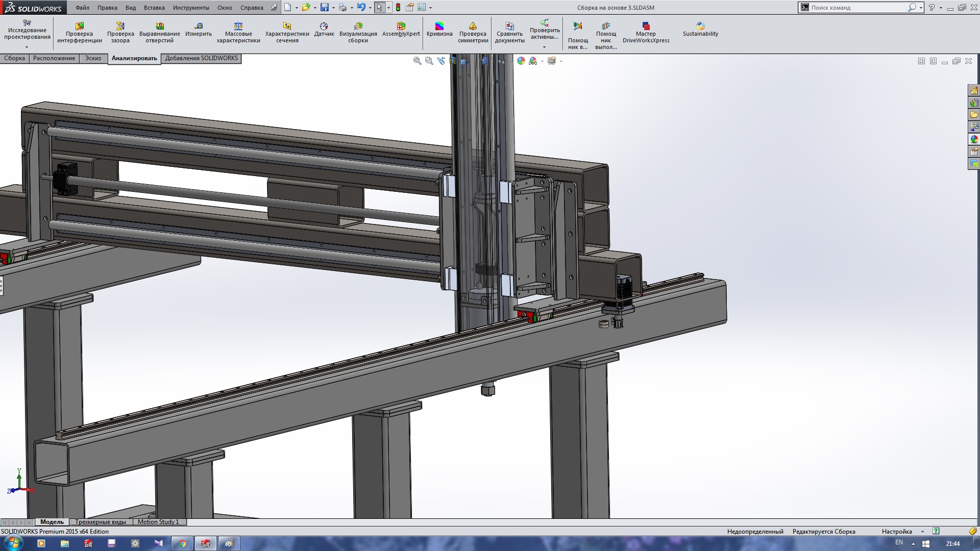Open the view settings dropdown arrow
Screen dimensions: 980x551
click(x=561, y=61)
